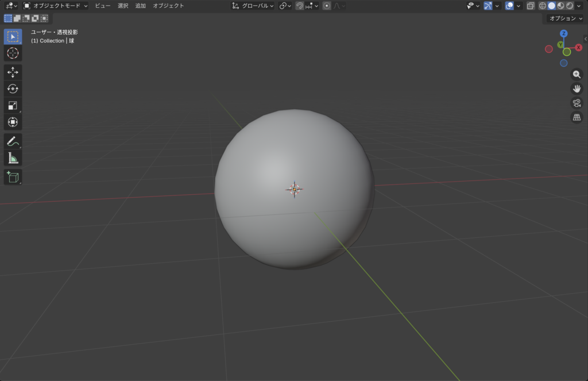Choose the Rotate tool
This screenshot has width=588, height=381.
tap(13, 88)
